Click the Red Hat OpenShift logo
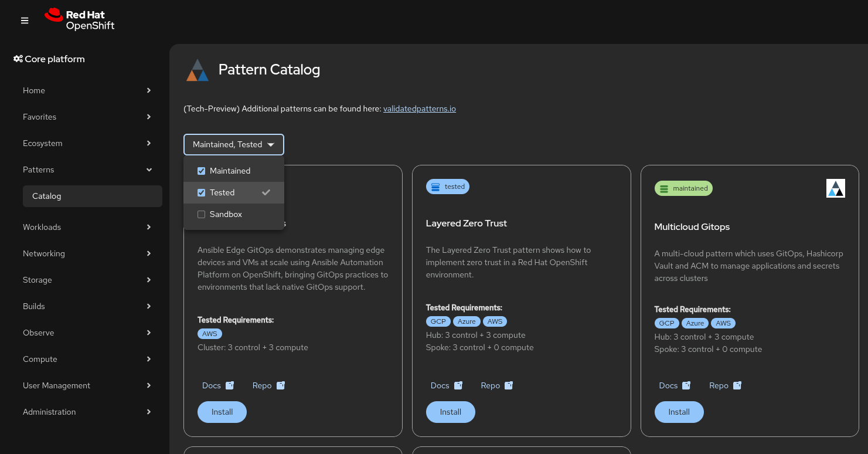 click(x=80, y=19)
